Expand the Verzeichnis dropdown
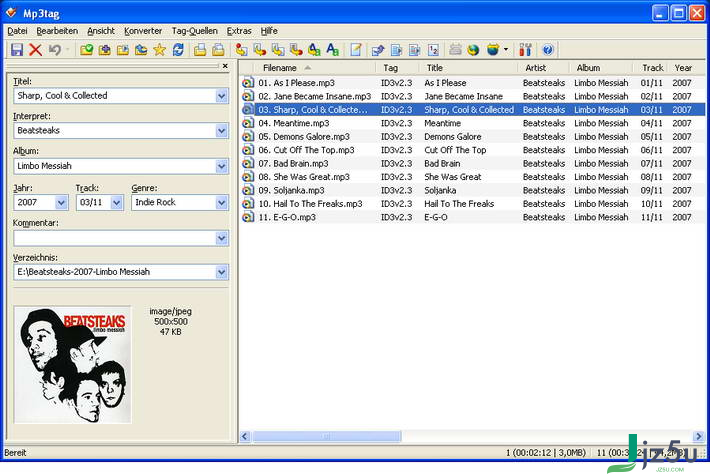 click(221, 272)
